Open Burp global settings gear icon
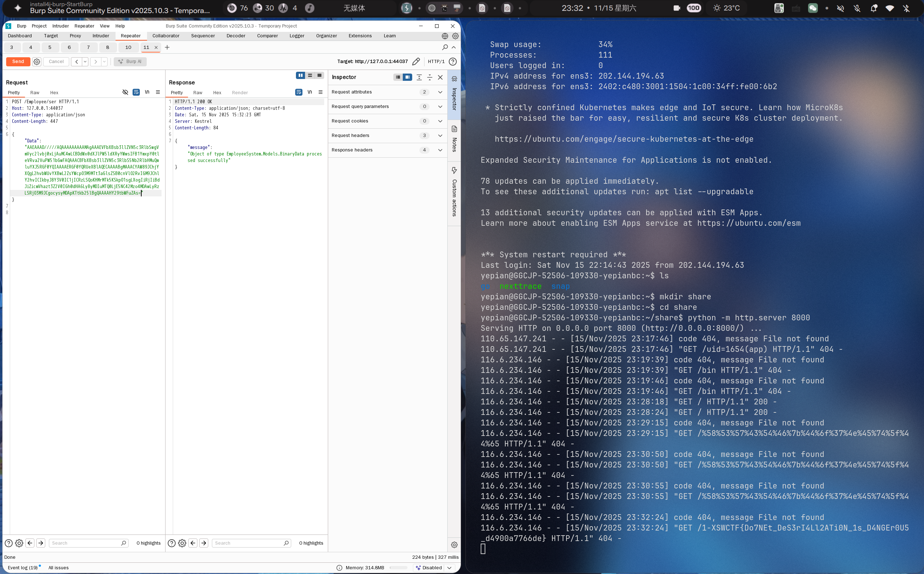 455,36
